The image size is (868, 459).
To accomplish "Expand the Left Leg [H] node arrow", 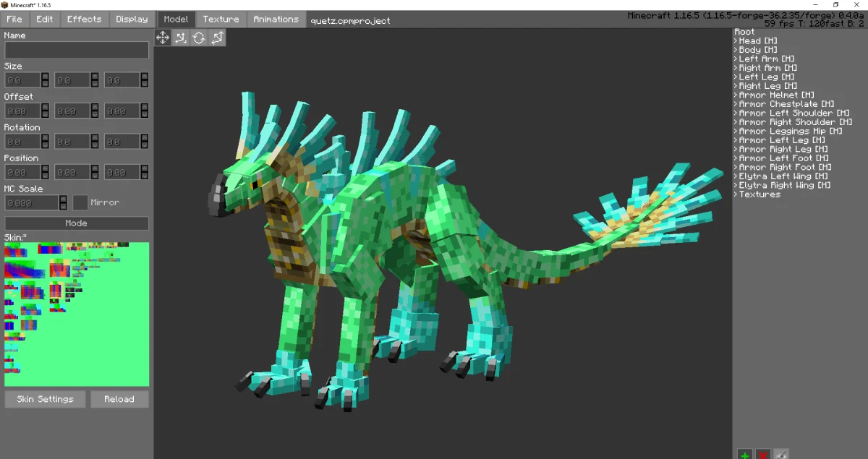I will [736, 77].
